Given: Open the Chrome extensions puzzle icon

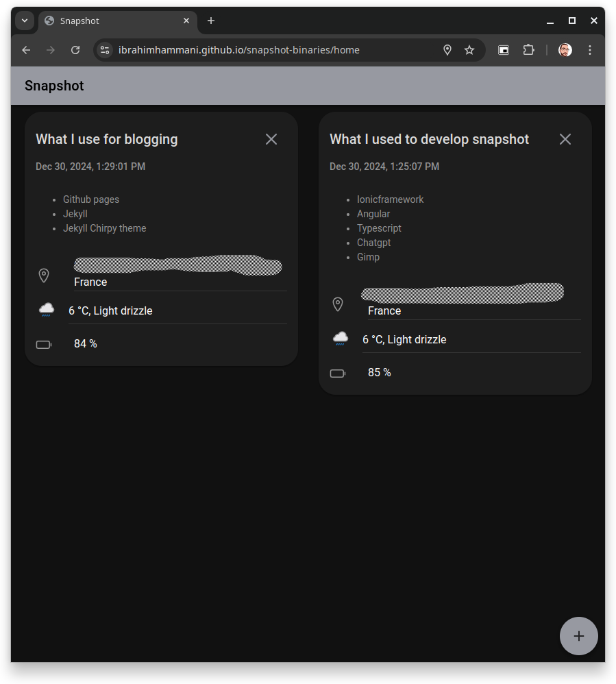Looking at the screenshot, I should pos(528,49).
